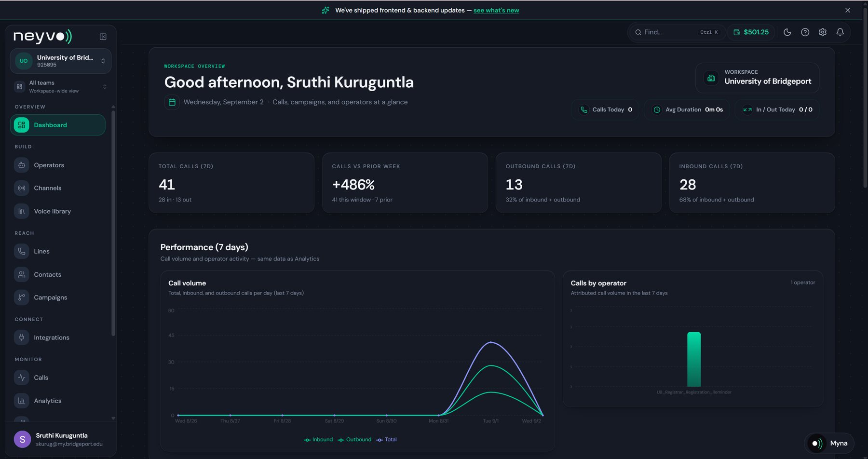Click the calendar icon beside the date
The height and width of the screenshot is (459, 868).
tap(172, 102)
